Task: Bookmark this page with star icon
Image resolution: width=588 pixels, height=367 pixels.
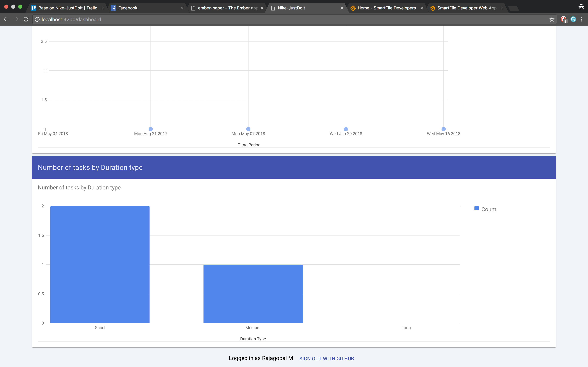Action: (x=552, y=19)
